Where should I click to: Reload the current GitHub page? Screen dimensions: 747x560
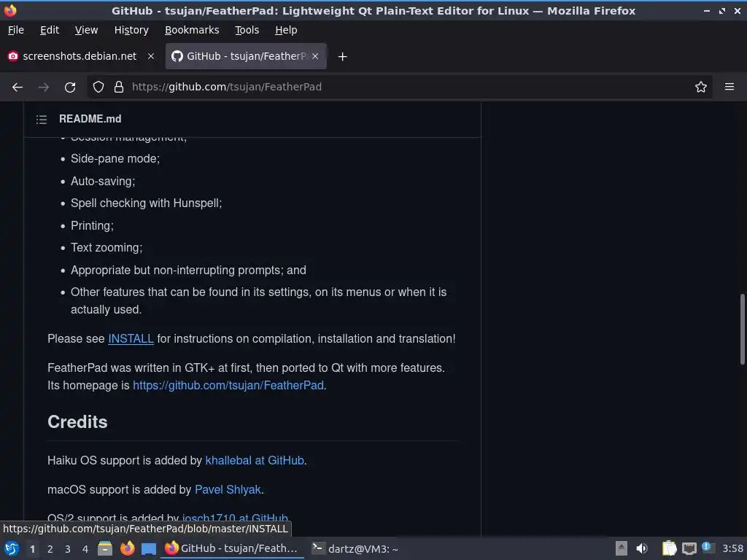click(70, 87)
